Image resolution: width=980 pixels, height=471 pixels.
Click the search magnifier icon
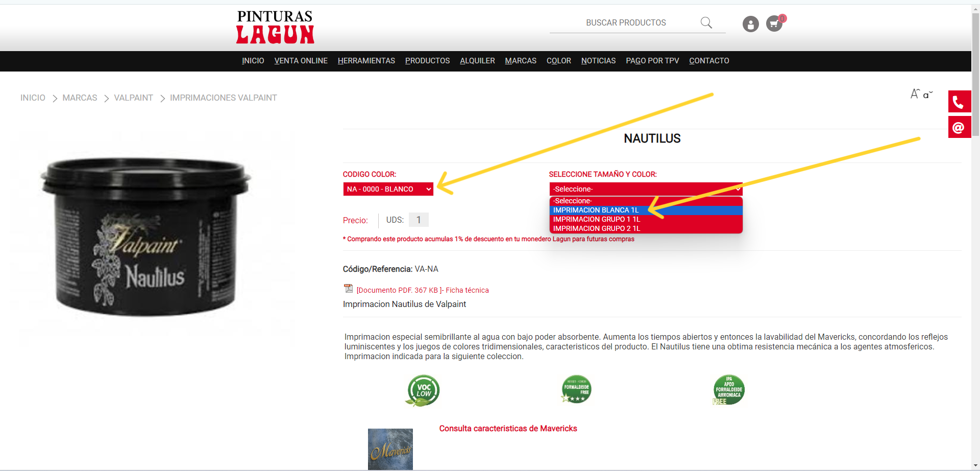(x=706, y=22)
